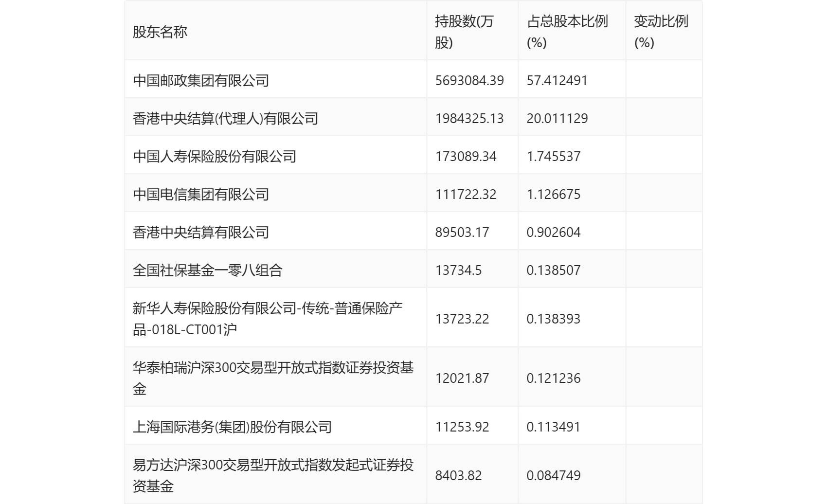Select the percentage 0.138507
Image resolution: width=827 pixels, height=504 pixels.
click(554, 270)
